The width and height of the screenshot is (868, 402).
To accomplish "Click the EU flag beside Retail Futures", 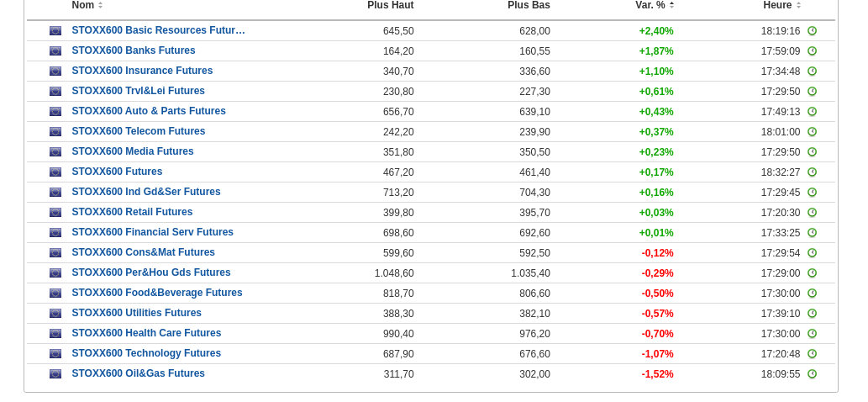I will [55, 213].
